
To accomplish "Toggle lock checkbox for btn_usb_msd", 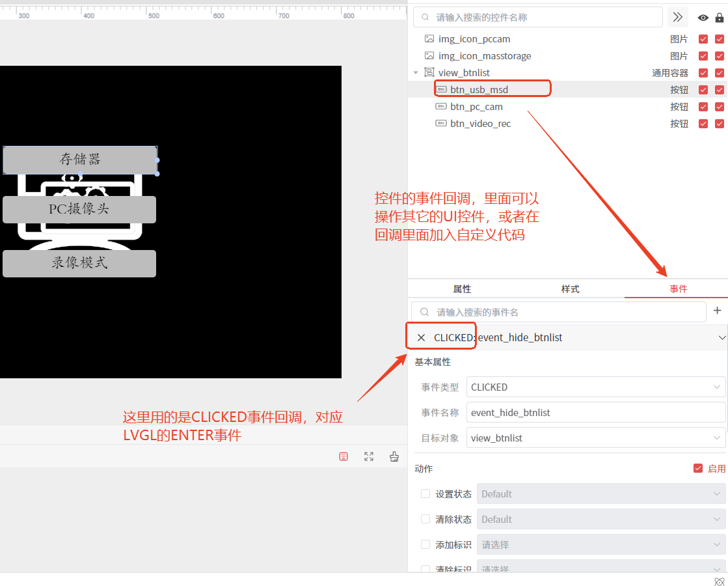I will coord(720,90).
